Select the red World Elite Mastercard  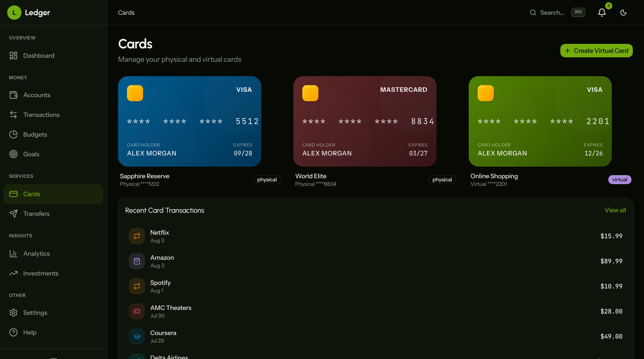(x=365, y=121)
